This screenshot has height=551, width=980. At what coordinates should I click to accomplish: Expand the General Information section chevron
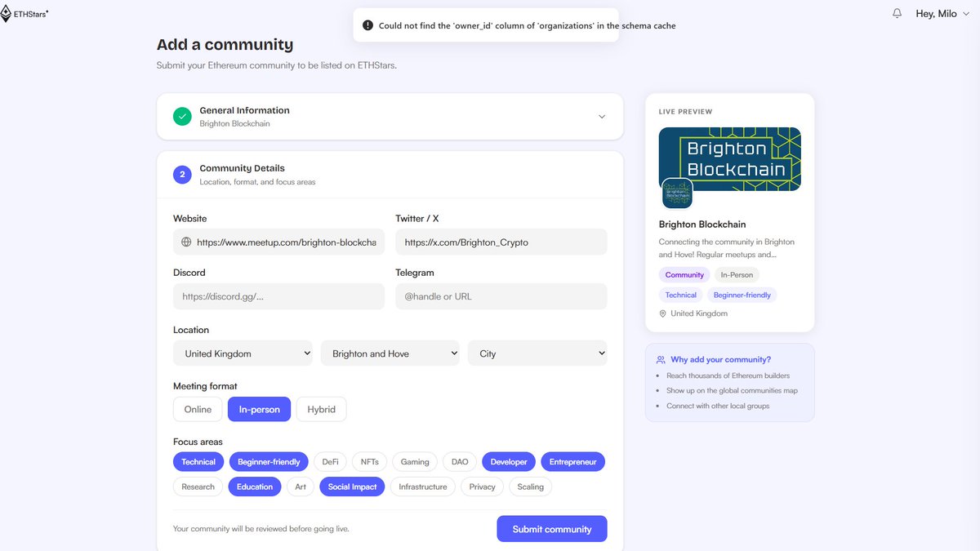602,117
